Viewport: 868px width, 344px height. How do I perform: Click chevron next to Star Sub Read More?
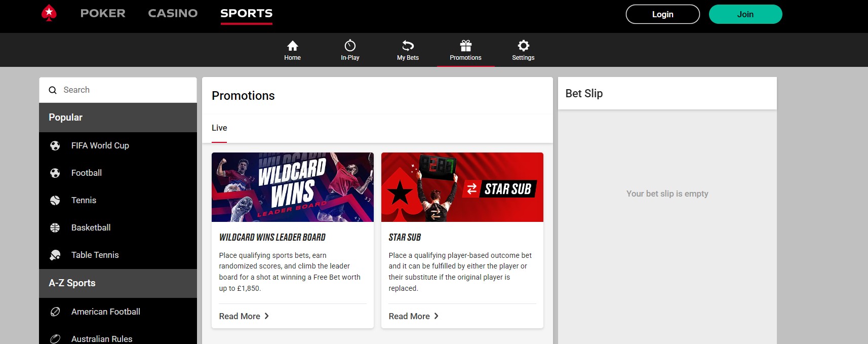[437, 316]
